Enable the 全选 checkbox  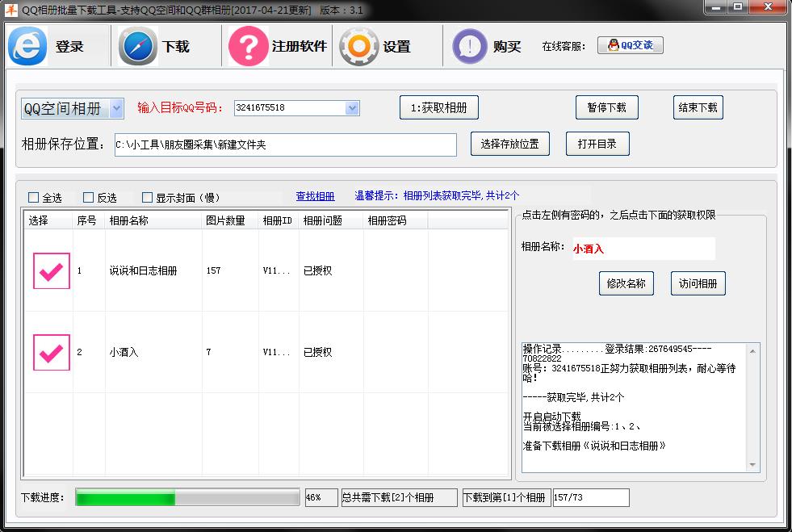pos(34,197)
